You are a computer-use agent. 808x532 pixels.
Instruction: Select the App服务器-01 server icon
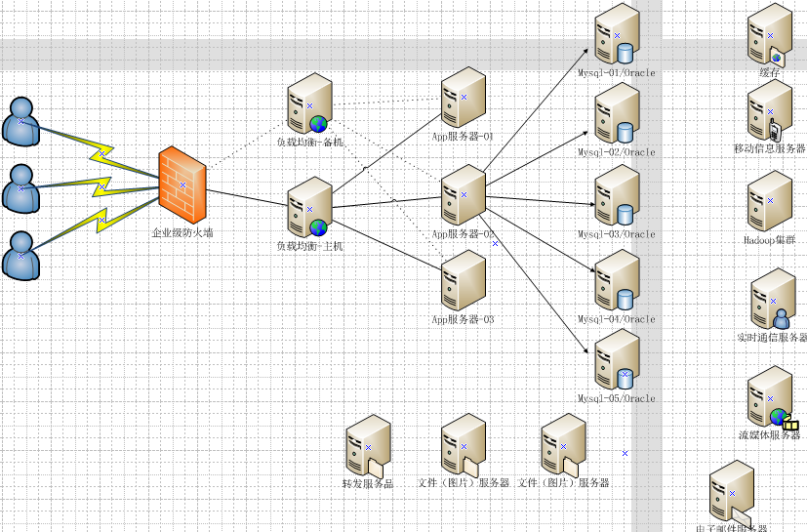[x=463, y=97]
